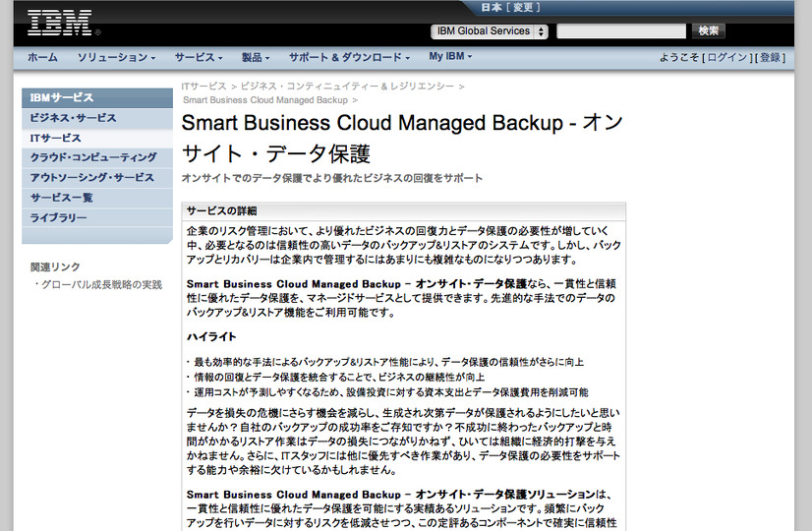Click the subtitle オンサイトでのデータ保護 text
The width and height of the screenshot is (812, 531).
(332, 178)
